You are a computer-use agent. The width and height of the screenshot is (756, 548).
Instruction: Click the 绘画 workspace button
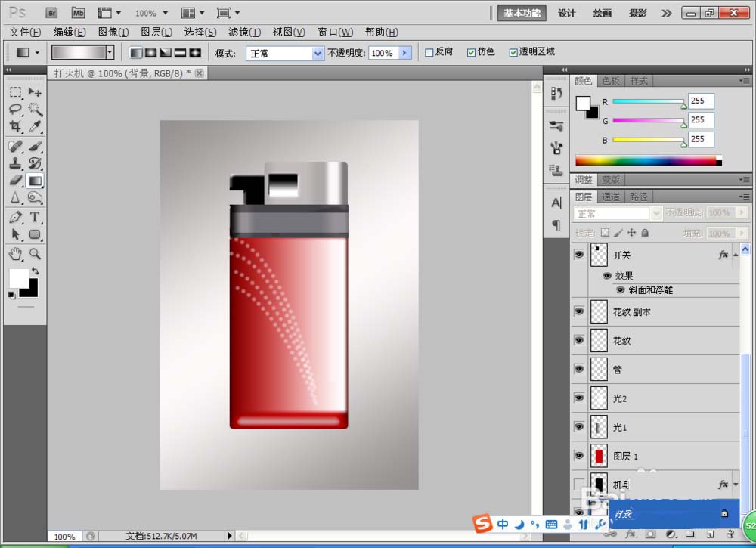pos(603,13)
